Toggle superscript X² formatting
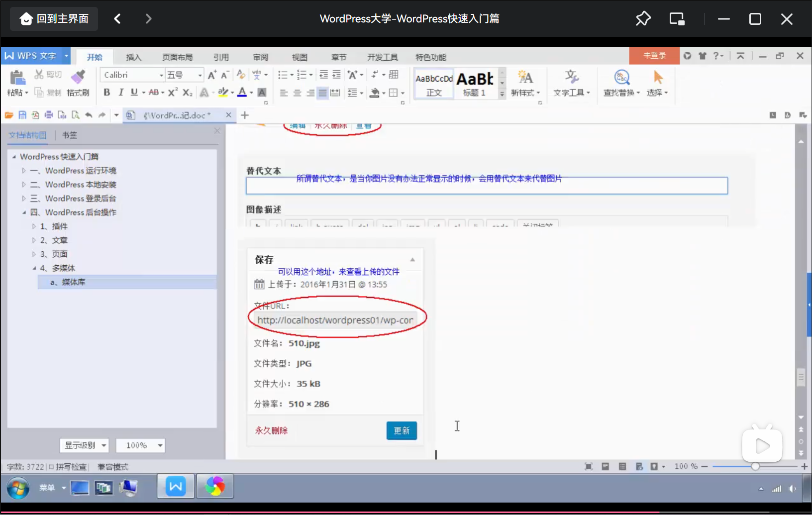Image resolution: width=812 pixels, height=515 pixels. coord(173,92)
